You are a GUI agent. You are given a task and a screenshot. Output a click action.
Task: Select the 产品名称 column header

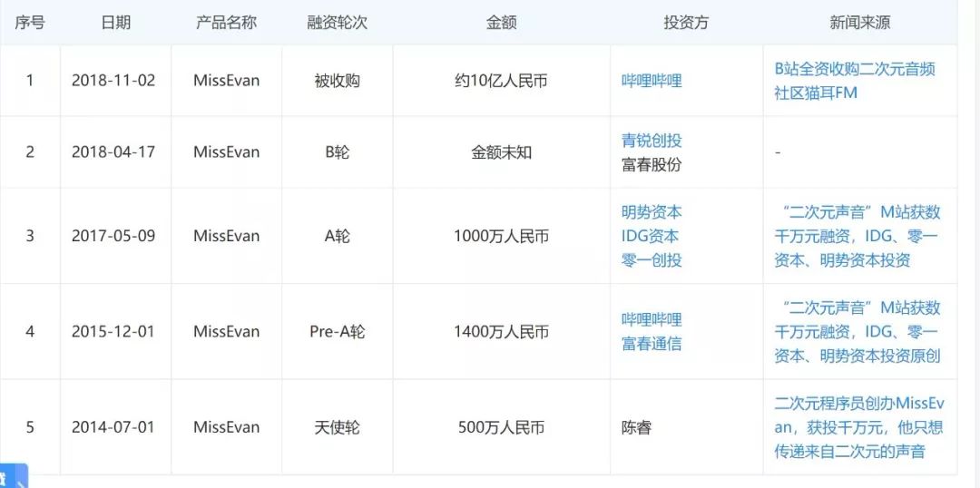pyautogui.click(x=226, y=23)
